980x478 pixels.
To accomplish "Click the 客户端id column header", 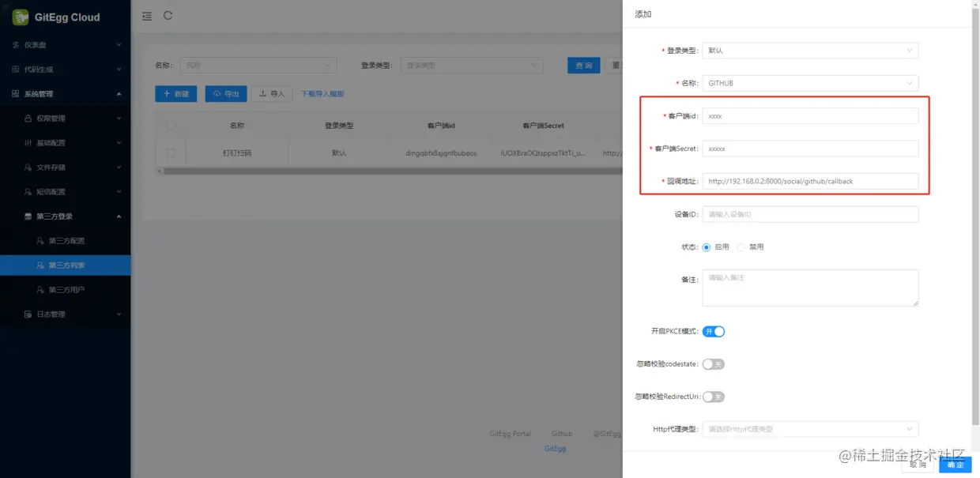I will [441, 126].
